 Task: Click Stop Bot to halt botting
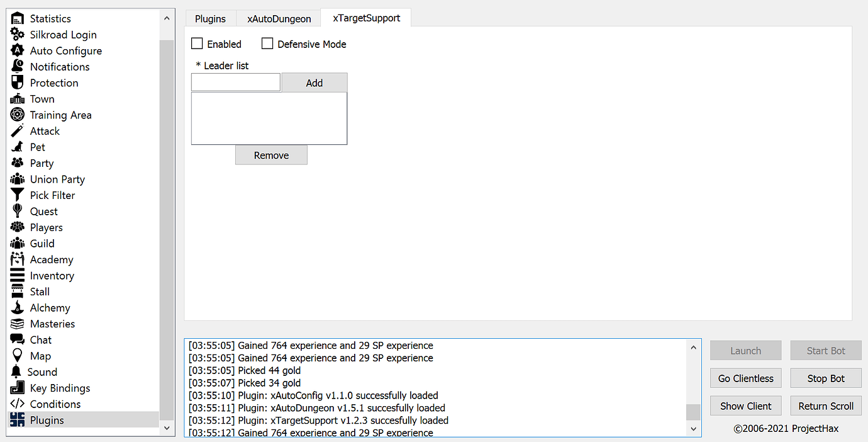coord(826,378)
